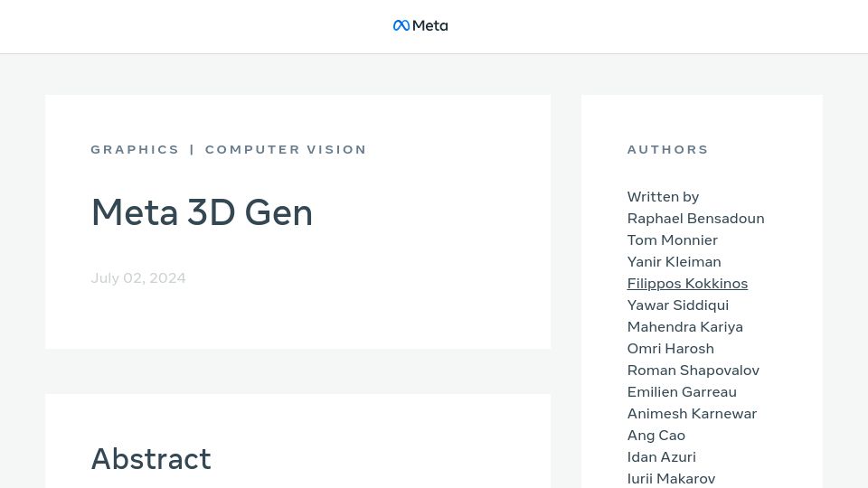Screen dimensions: 868x488
Task: Click the Abstract heading
Action: 151,459
